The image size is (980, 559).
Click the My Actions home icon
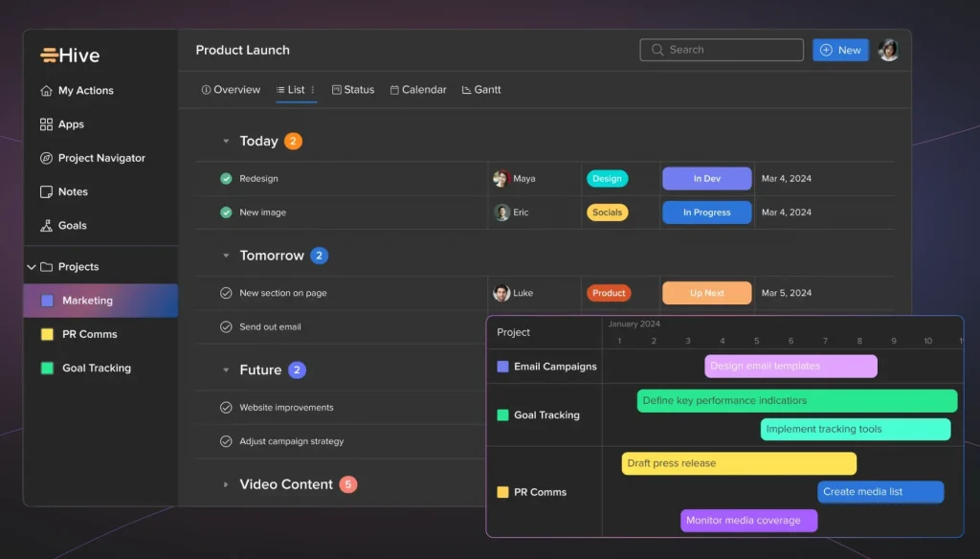pos(46,91)
